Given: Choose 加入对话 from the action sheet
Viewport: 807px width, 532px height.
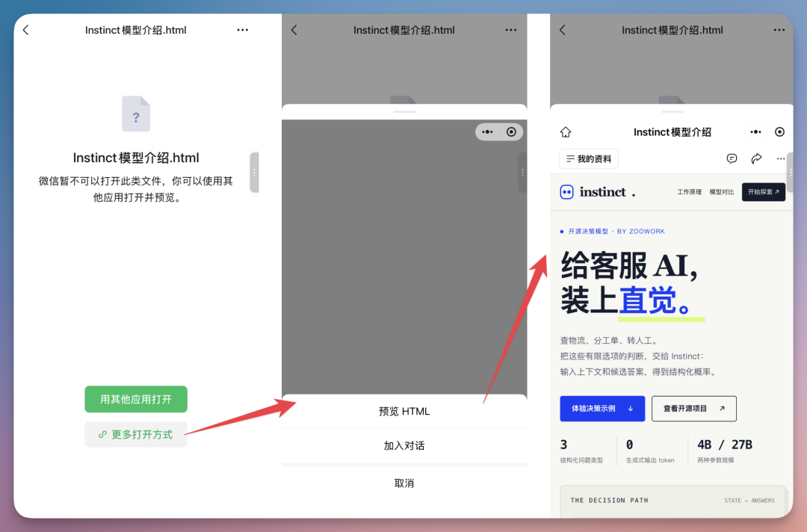Looking at the screenshot, I should (404, 446).
